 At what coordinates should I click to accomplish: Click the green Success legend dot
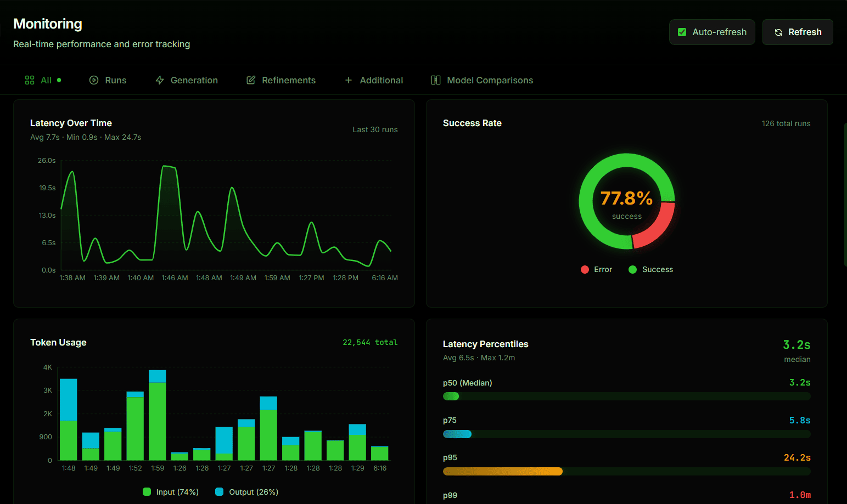[632, 269]
